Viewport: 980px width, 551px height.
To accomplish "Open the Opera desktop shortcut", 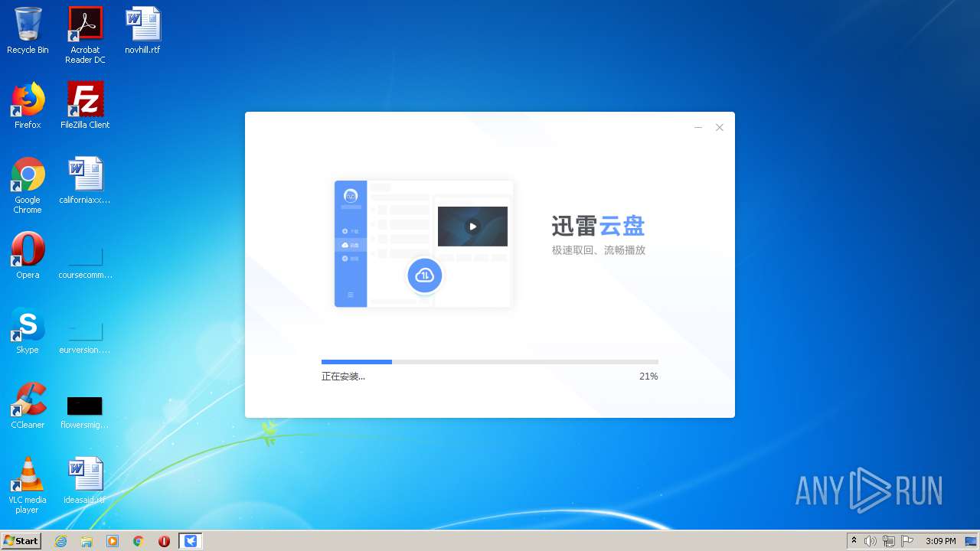I will 28,256.
